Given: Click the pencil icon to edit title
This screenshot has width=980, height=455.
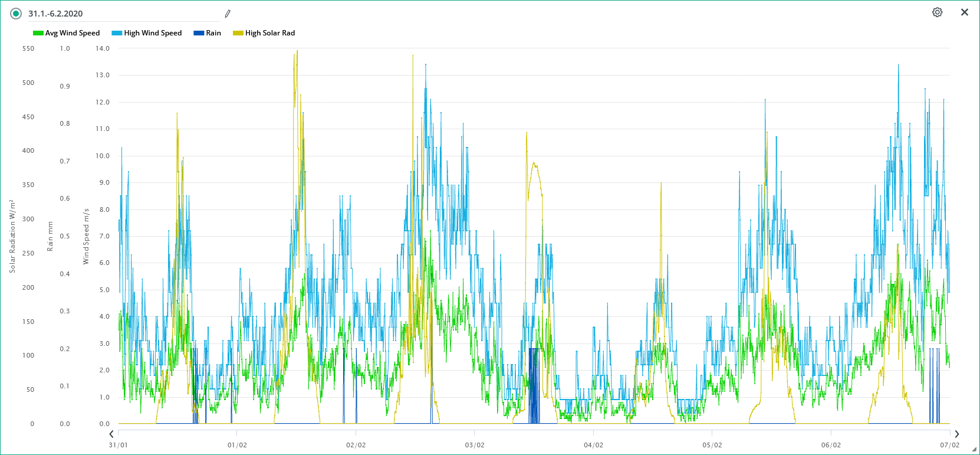Looking at the screenshot, I should pos(228,14).
